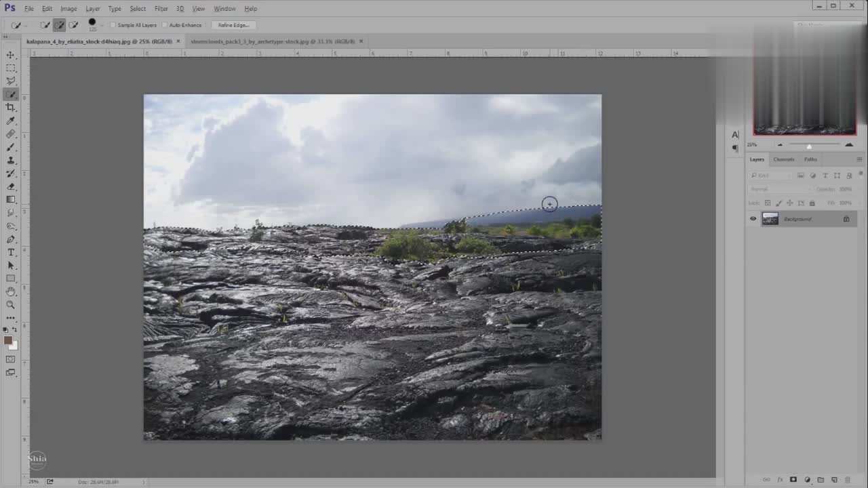Click Navigator zoom out button
The width and height of the screenshot is (868, 488).
tap(780, 144)
